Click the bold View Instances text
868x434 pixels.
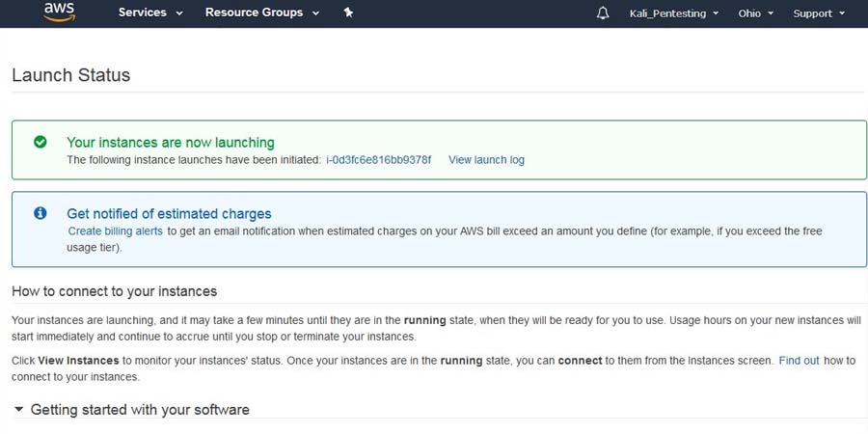pyautogui.click(x=78, y=360)
